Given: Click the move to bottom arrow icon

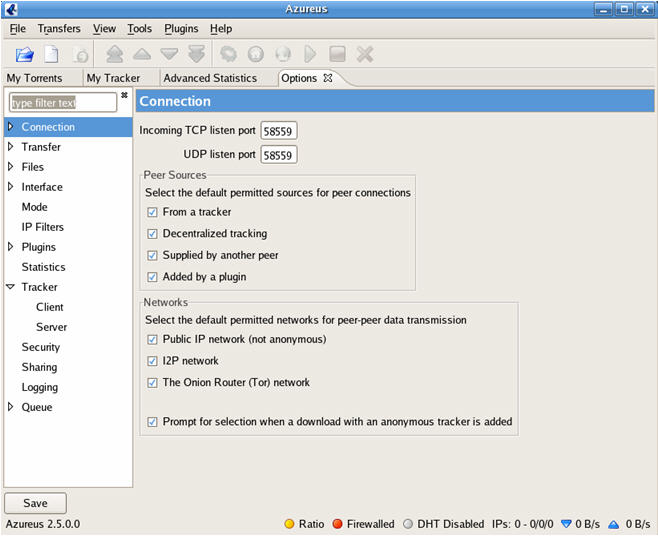Looking at the screenshot, I should [x=196, y=54].
